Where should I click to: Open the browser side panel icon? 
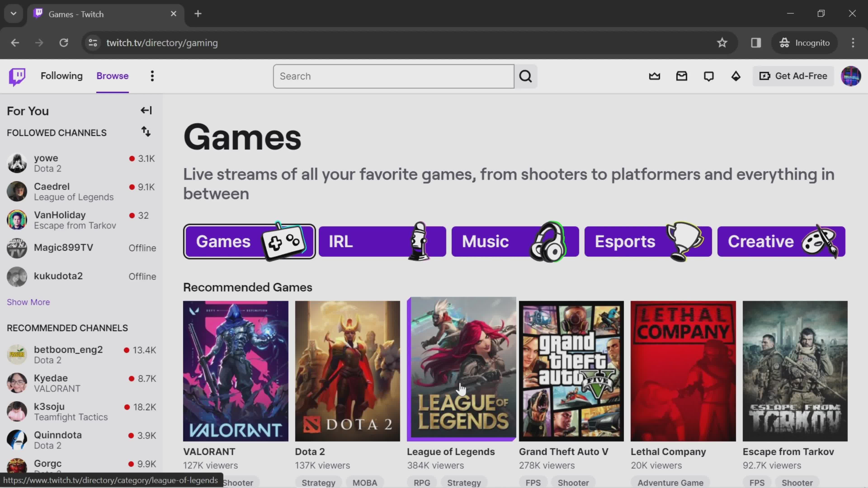pyautogui.click(x=756, y=43)
